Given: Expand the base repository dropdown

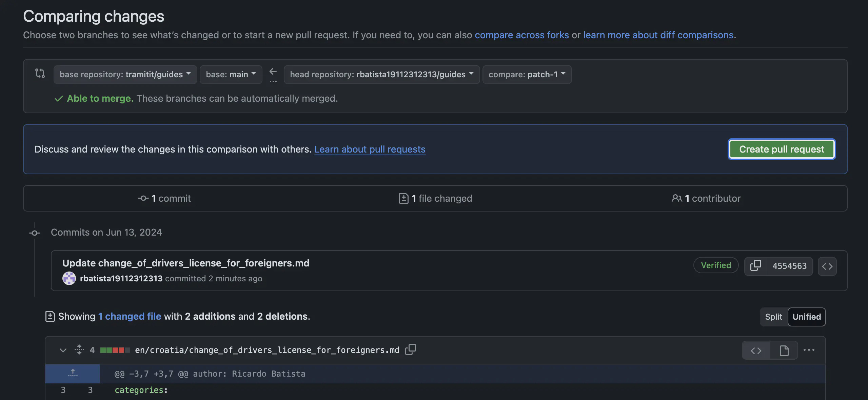Looking at the screenshot, I should [x=124, y=74].
